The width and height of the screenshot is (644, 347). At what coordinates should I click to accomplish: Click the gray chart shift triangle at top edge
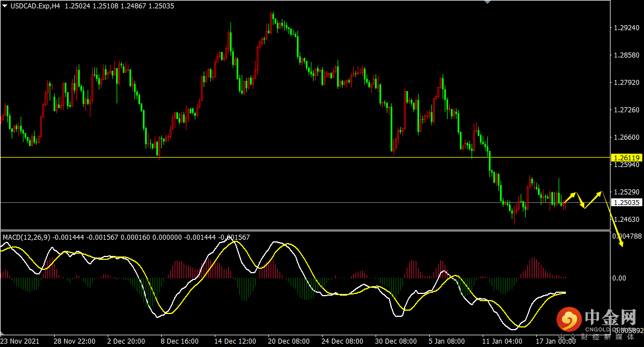pyautogui.click(x=488, y=2)
